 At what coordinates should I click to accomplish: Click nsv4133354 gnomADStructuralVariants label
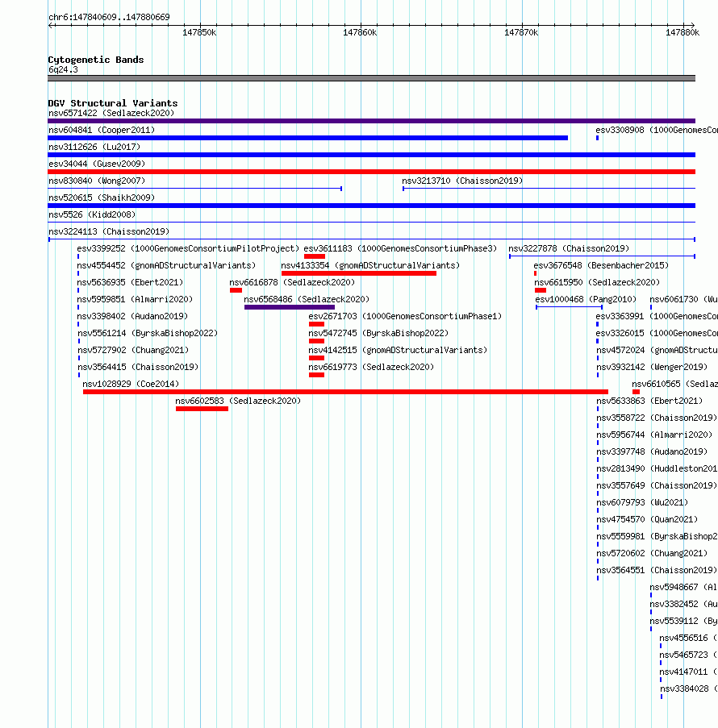[x=370, y=265]
